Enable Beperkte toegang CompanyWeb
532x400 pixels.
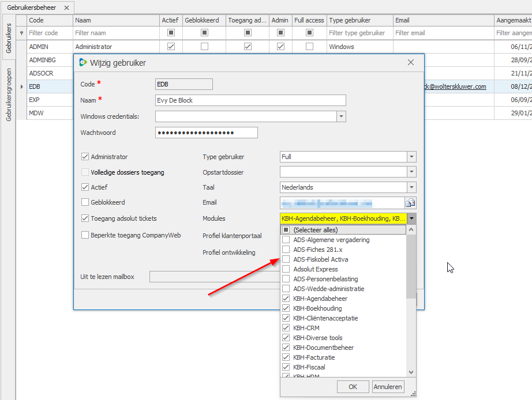pos(85,235)
